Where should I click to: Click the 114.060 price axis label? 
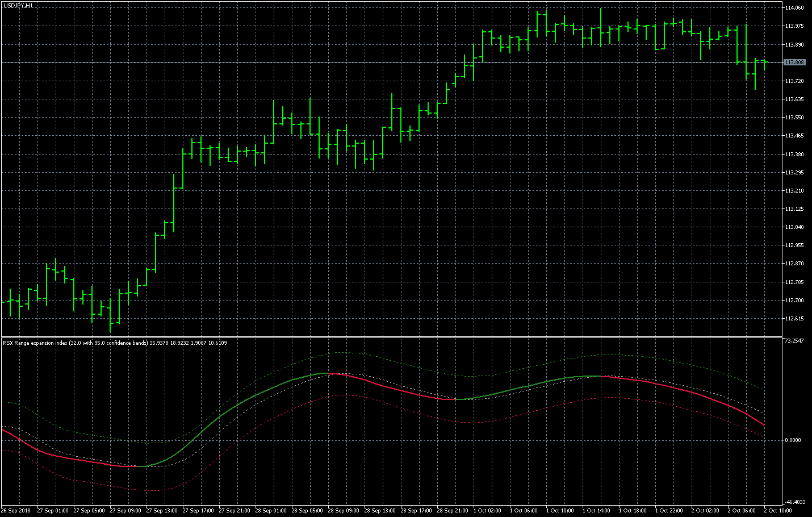point(794,8)
